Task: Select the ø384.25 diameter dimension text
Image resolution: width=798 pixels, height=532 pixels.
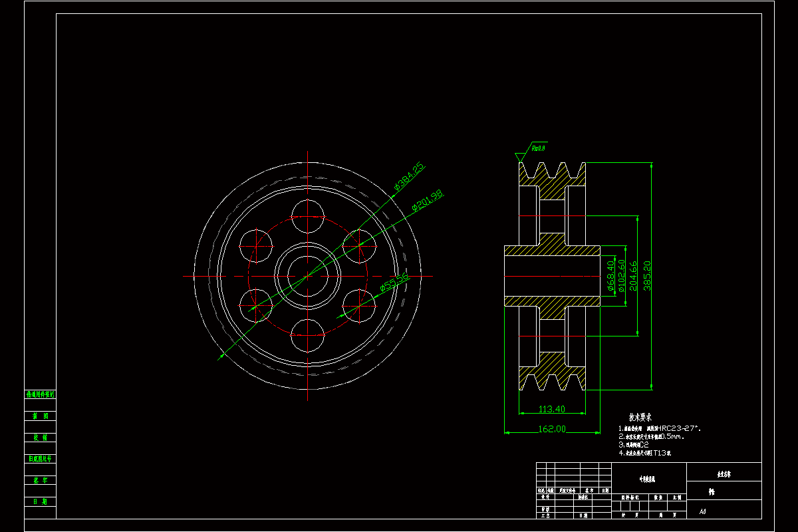Action: (x=408, y=176)
